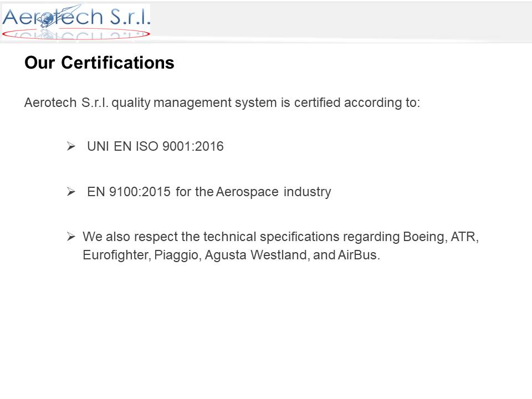Click the sentence 'Aerotech S.r.l. quality management system is certified according to:'
Viewport: 532px width, 399px height.
222,103
